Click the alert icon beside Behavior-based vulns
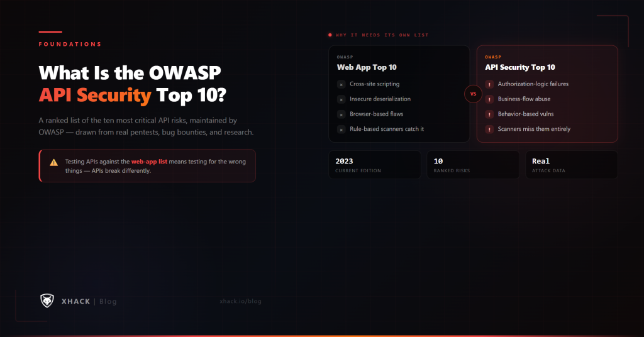 pos(489,114)
